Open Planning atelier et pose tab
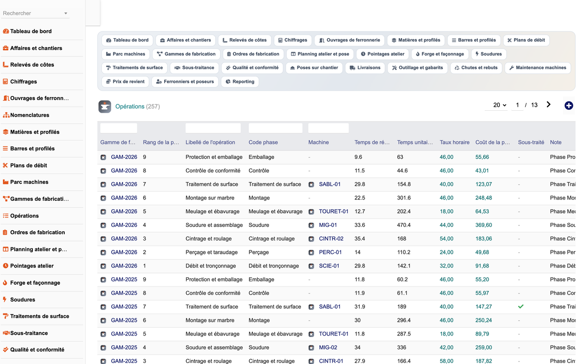Screen dimensions: 588x364 (x=320, y=54)
